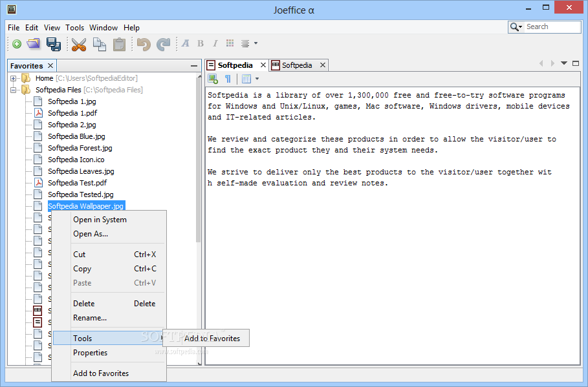This screenshot has width=588, height=387.
Task: Click the Joeffice application icon in title bar
Action: (x=12, y=9)
